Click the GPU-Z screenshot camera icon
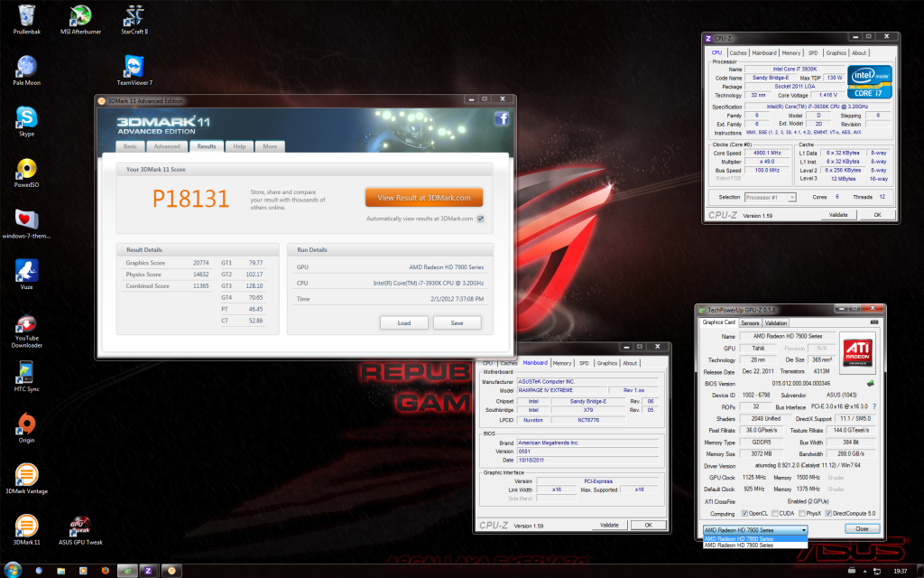 (873, 322)
